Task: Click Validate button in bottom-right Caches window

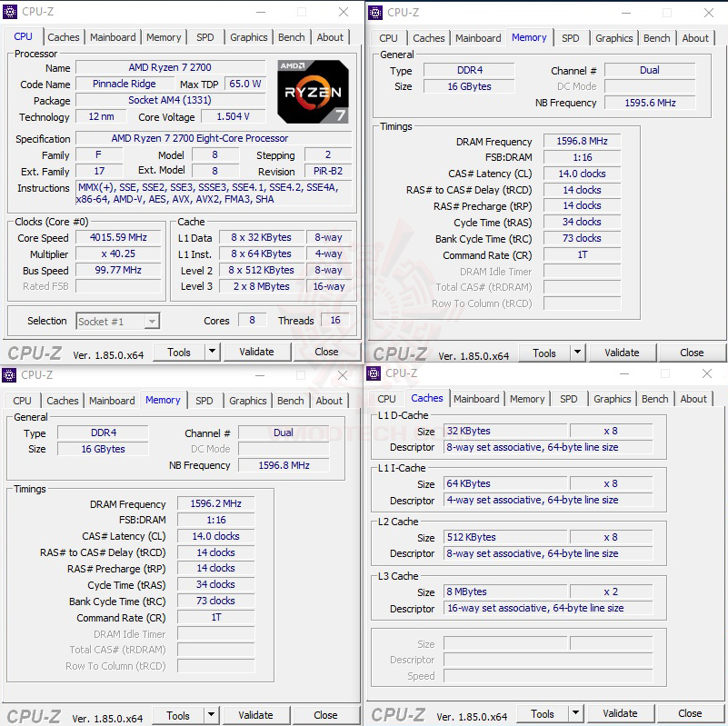Action: (x=620, y=713)
